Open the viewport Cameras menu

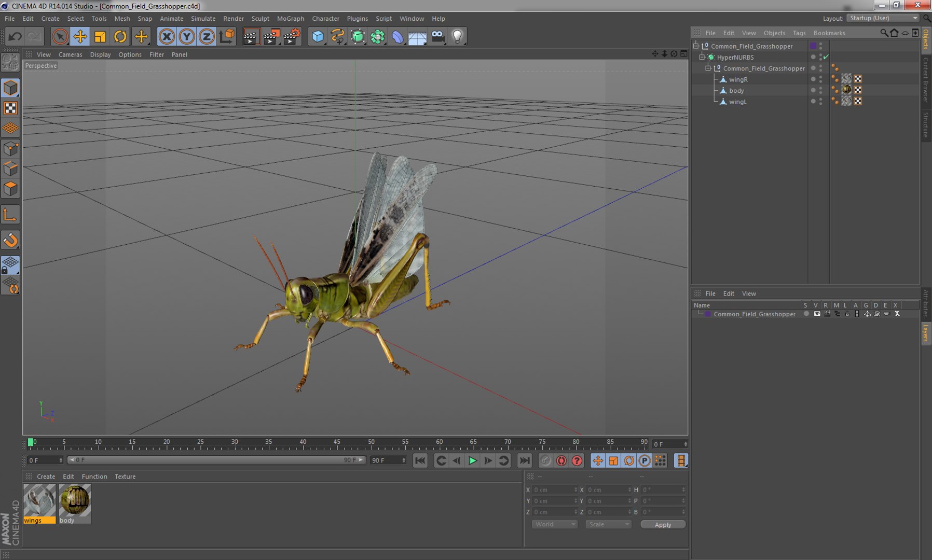(70, 54)
